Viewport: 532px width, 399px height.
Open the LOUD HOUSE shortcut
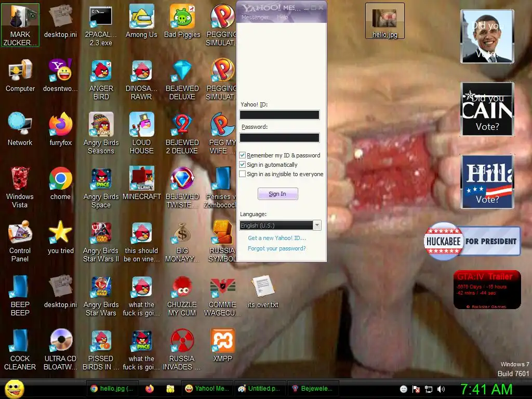(x=141, y=134)
